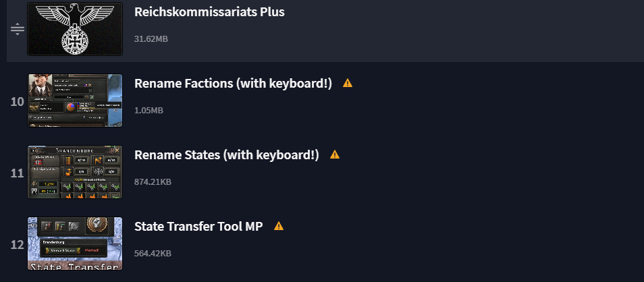Open the Reichskommissariats Plus eagle thumbnail
644x282 pixels.
click(x=75, y=29)
